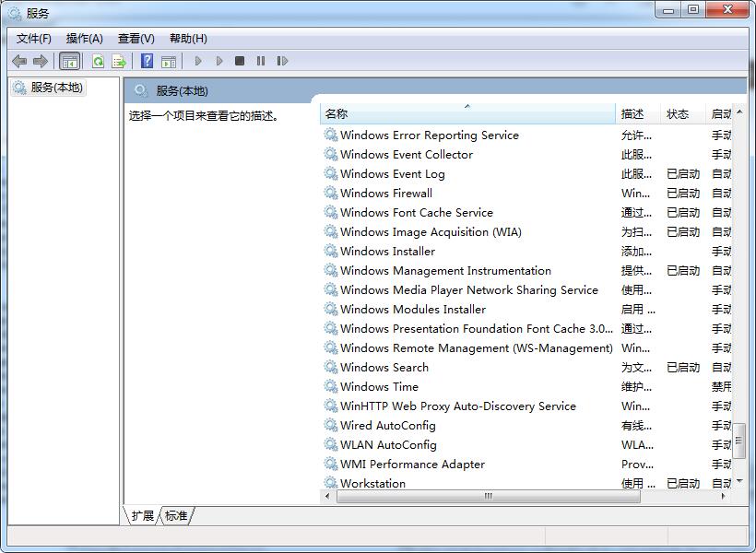
Task: Click the Restart Service toolbar icon
Action: (x=282, y=61)
